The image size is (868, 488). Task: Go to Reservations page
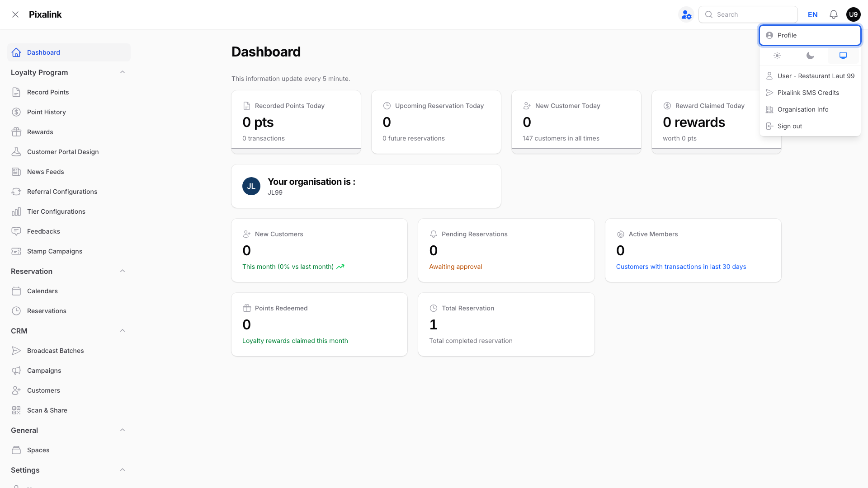pyautogui.click(x=69, y=311)
